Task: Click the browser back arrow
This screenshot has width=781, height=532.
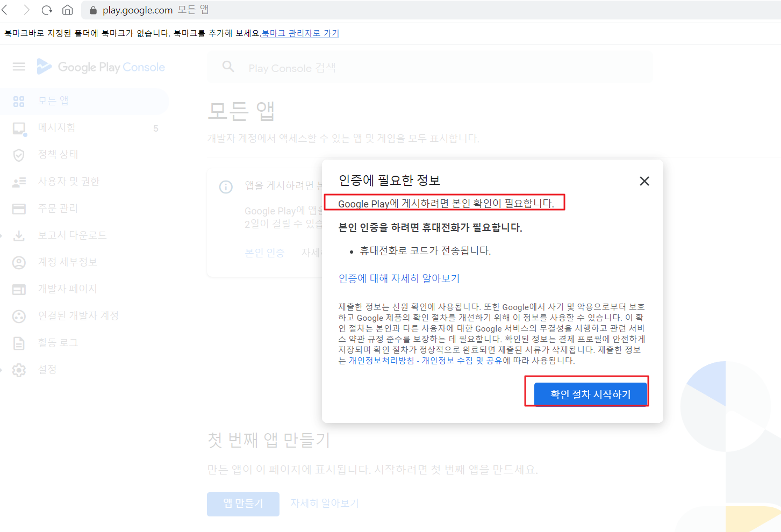Action: click(5, 10)
